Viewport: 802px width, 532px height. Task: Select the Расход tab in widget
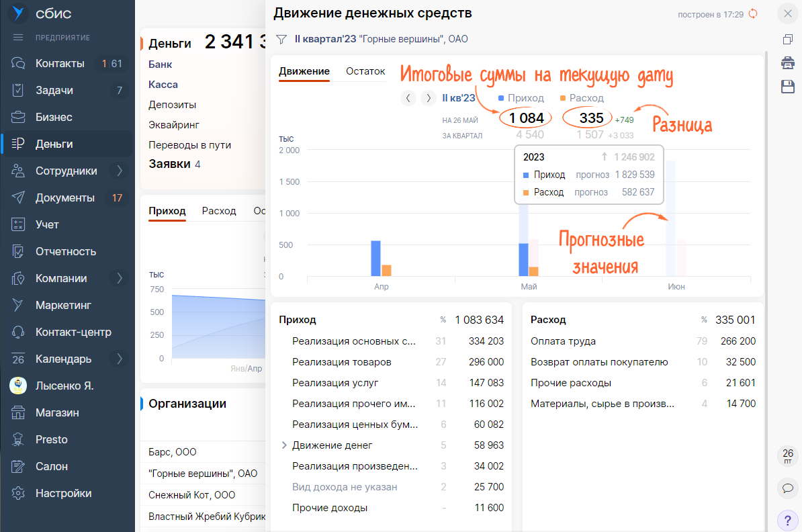click(x=219, y=211)
